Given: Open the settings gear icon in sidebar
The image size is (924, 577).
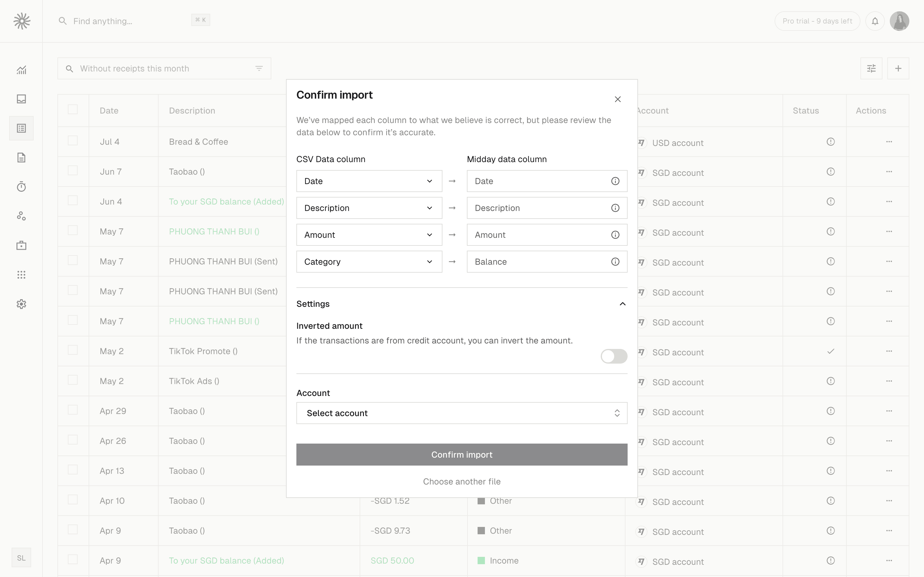Looking at the screenshot, I should (x=21, y=304).
